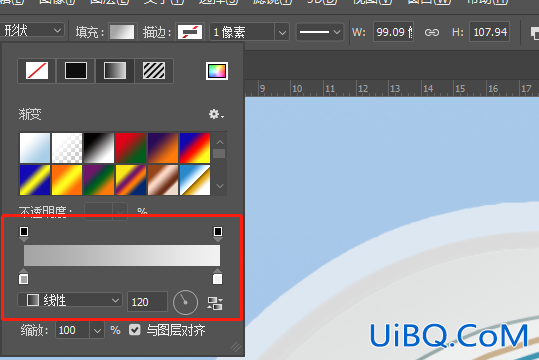The image size is (539, 360).
Task: Click the link width and height icon
Action: point(432,33)
